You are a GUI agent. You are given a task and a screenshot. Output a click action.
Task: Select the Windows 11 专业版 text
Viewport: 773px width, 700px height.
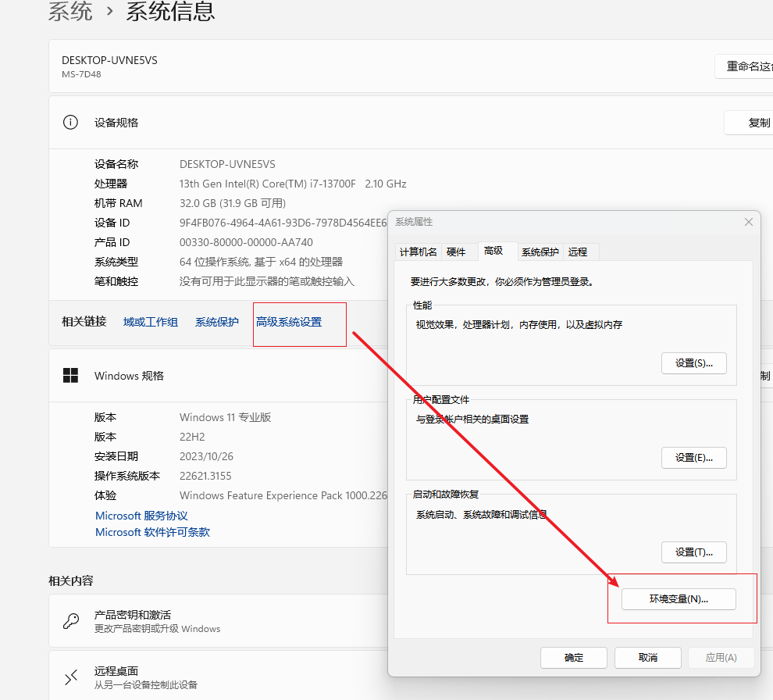pyautogui.click(x=226, y=417)
